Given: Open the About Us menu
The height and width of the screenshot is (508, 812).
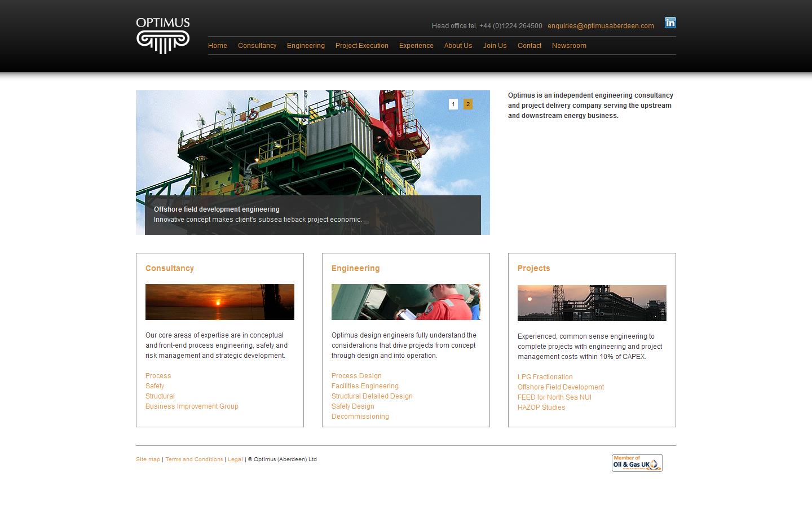Looking at the screenshot, I should 458,46.
